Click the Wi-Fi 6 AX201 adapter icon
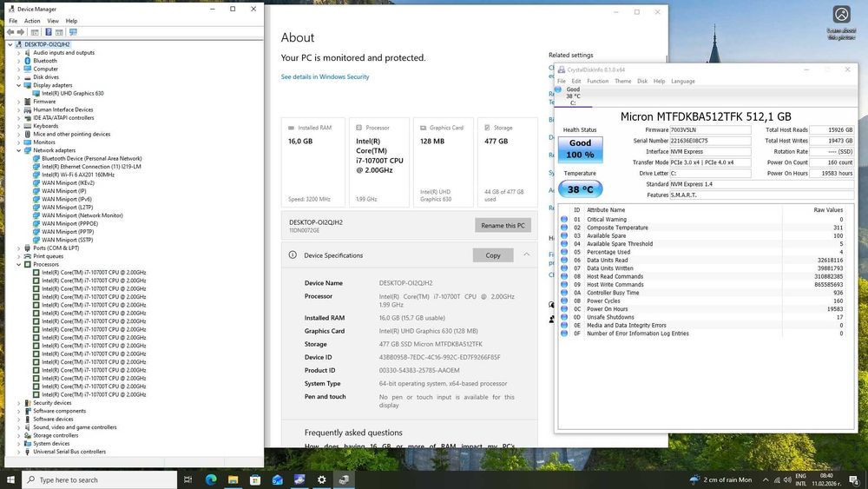This screenshot has width=868, height=489. click(x=36, y=175)
